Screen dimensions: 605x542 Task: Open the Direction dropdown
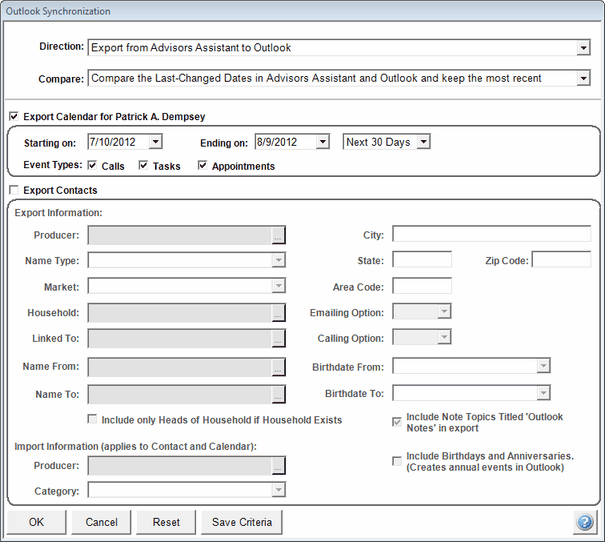point(583,48)
